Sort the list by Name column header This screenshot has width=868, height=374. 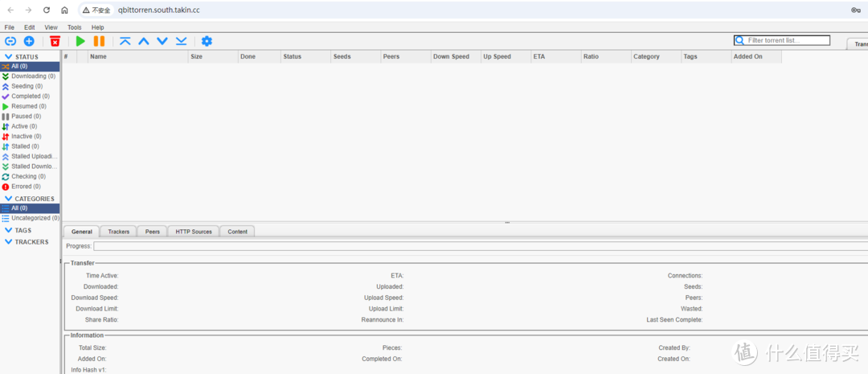[137, 56]
